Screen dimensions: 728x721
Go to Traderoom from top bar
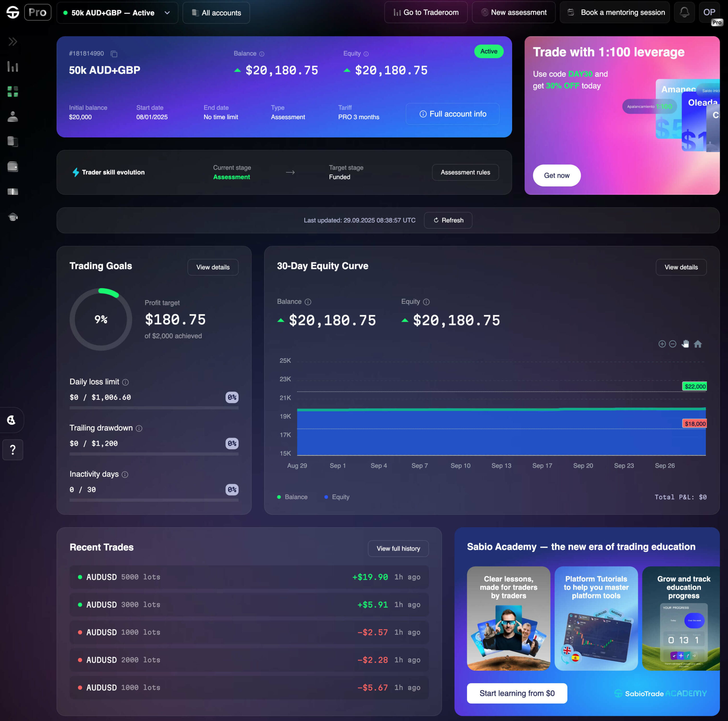[426, 13]
